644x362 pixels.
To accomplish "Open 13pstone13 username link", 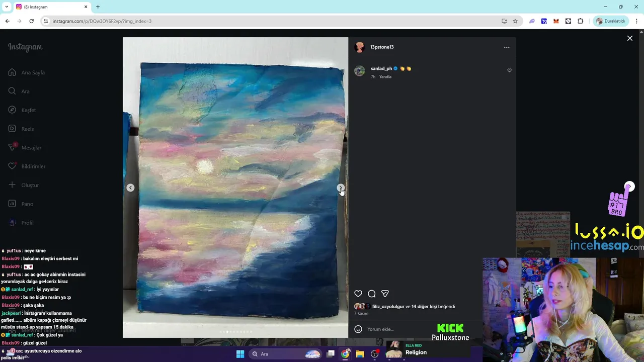I will (x=382, y=47).
